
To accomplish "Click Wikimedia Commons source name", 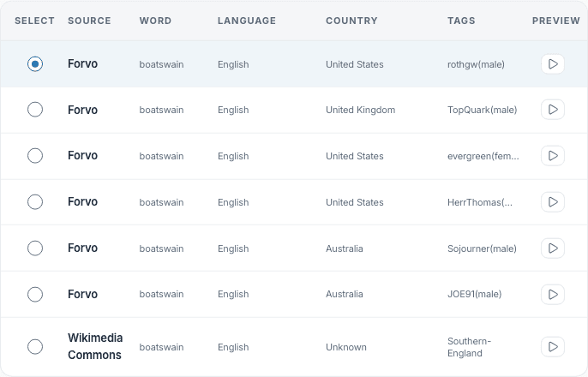I will (x=95, y=346).
